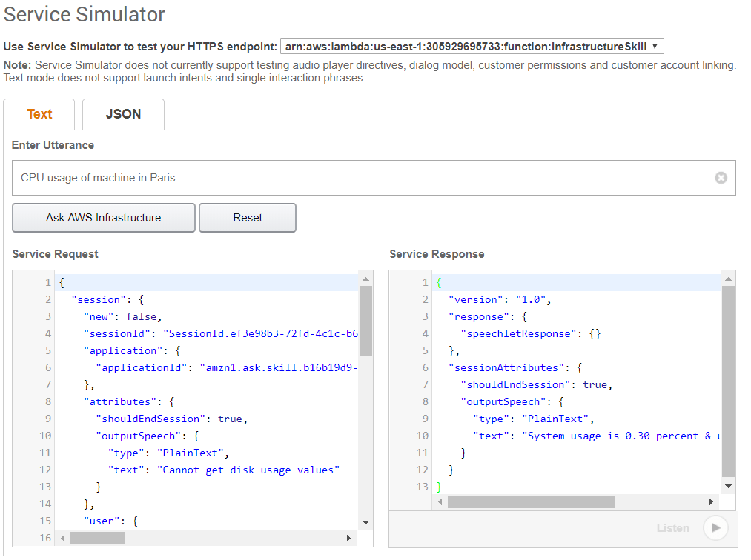Viewport: 751px width, 560px height.
Task: Click Service Response scroll up arrow
Action: tap(728, 279)
